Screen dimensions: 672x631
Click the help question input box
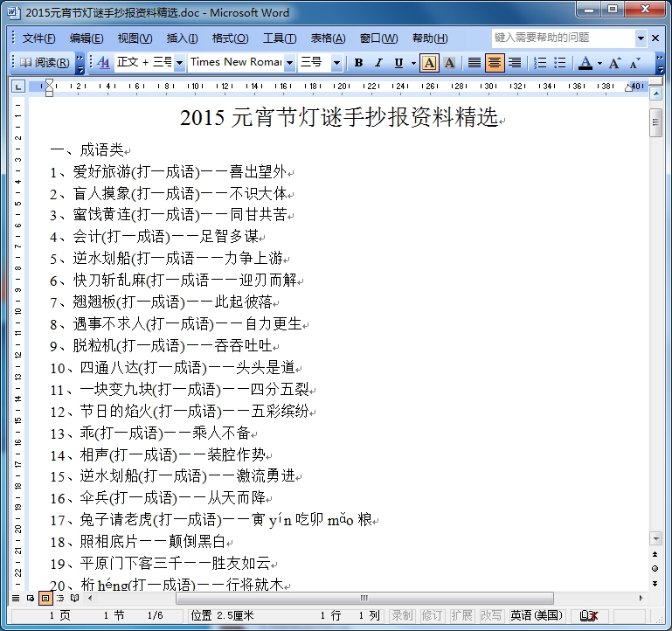click(564, 38)
